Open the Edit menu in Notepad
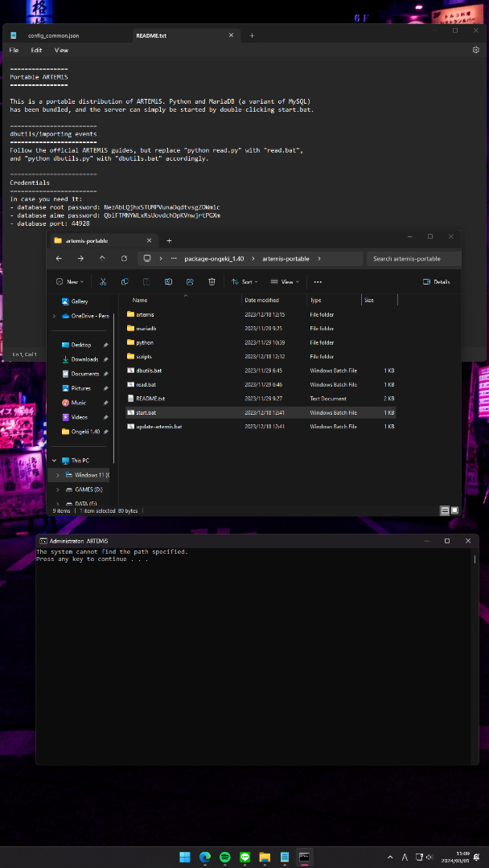The height and width of the screenshot is (868, 489). pyautogui.click(x=37, y=50)
